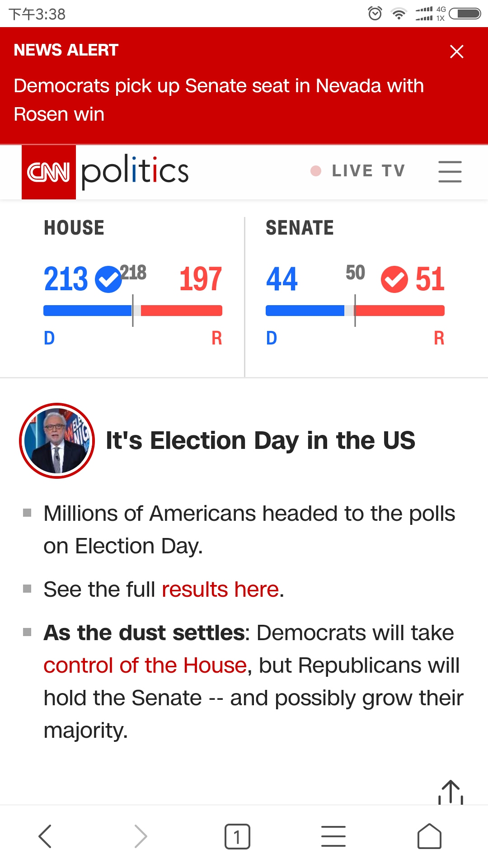Open LIVE TV stream

pyautogui.click(x=358, y=171)
